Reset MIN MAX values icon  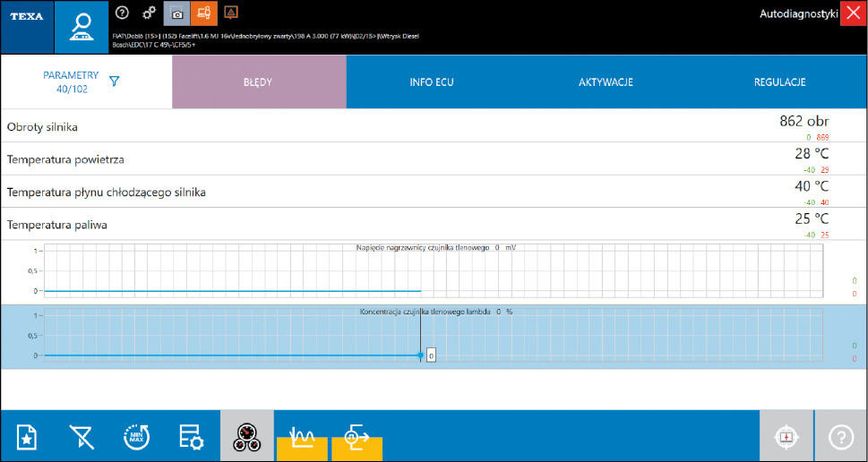[x=136, y=436]
